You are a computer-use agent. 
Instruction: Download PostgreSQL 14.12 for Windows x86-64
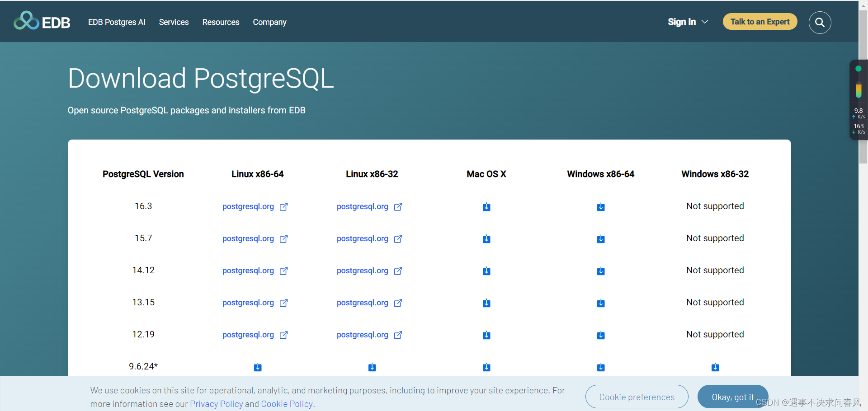(601, 271)
